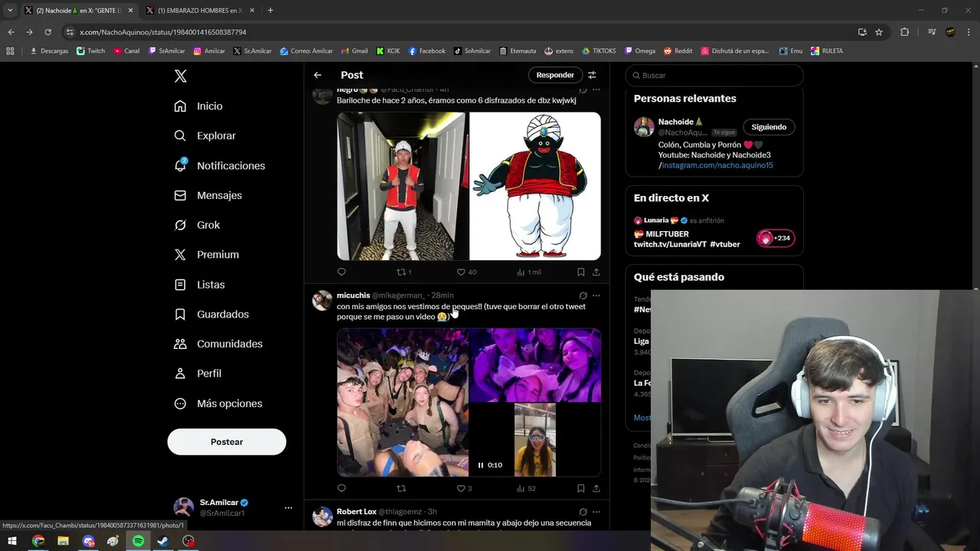Open micuchis group party photo
This screenshot has height=551, width=980.
point(403,403)
